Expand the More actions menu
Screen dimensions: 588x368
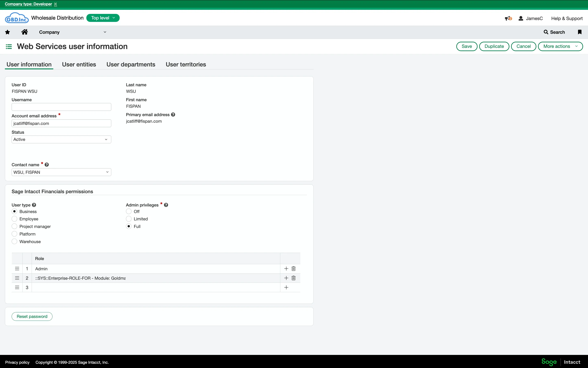pyautogui.click(x=560, y=46)
